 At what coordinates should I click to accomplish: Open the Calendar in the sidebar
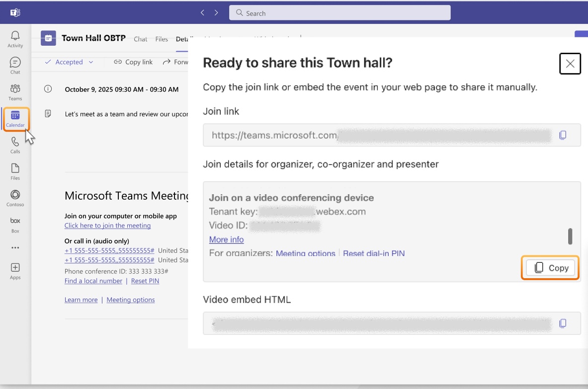coord(15,119)
